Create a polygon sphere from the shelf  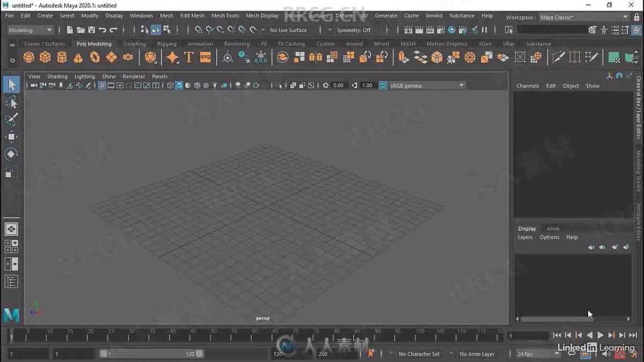coord(29,57)
